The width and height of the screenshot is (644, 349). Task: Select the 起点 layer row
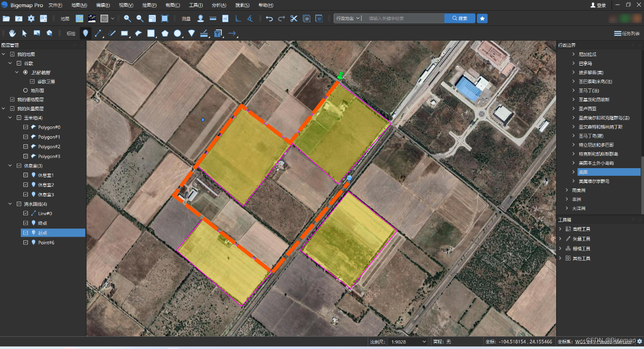(x=53, y=233)
